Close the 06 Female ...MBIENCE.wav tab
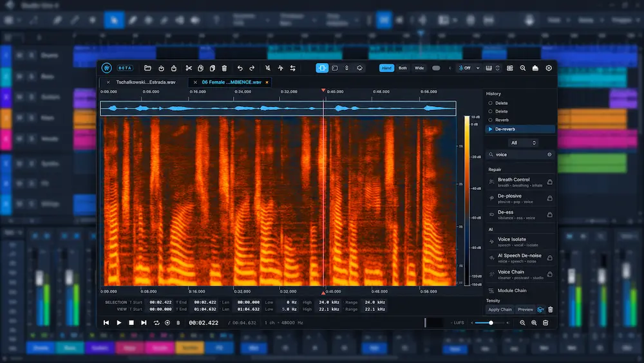This screenshot has height=363, width=644. [x=195, y=82]
